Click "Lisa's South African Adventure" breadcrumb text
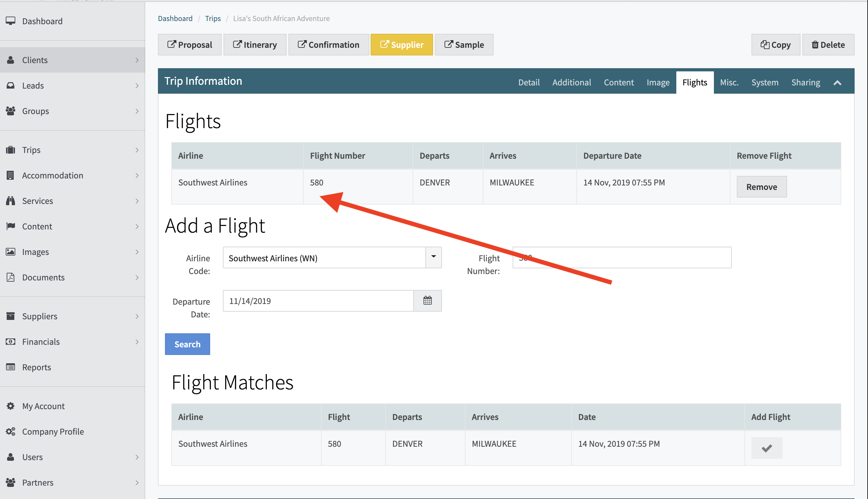Screen dimensions: 868x499 [x=281, y=18]
